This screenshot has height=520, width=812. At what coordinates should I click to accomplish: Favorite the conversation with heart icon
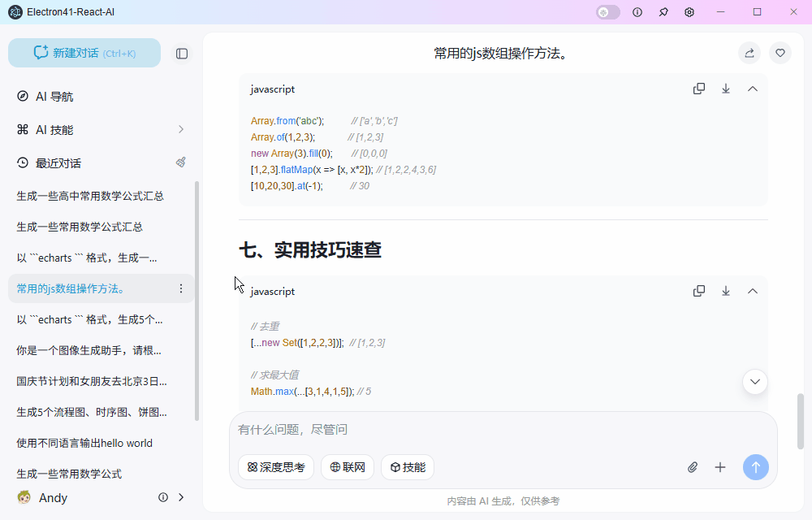point(780,53)
